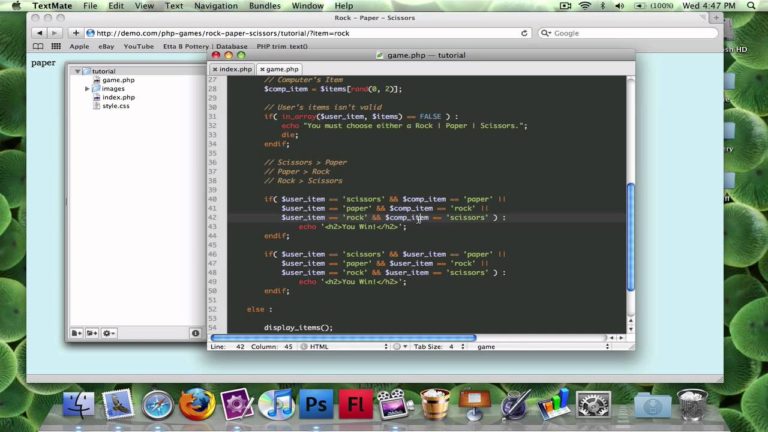Click the scroll left arrow in editor
This screenshot has width=768, height=432.
point(612,338)
